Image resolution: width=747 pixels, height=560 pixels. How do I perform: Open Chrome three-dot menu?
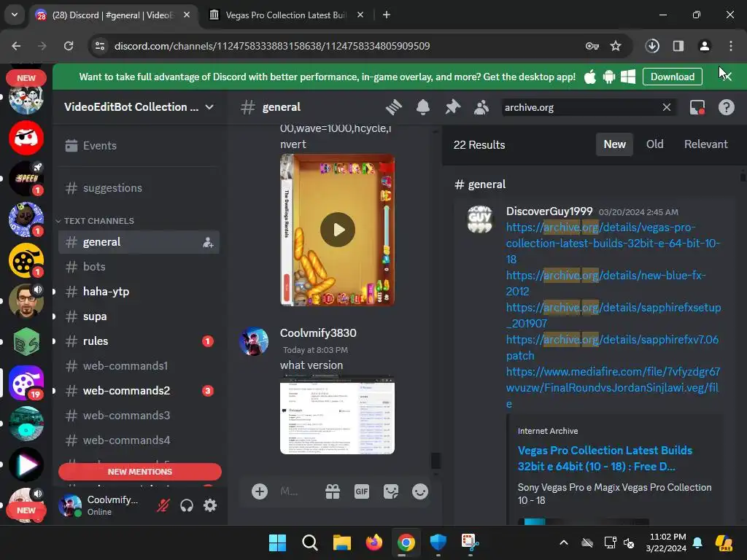point(730,46)
